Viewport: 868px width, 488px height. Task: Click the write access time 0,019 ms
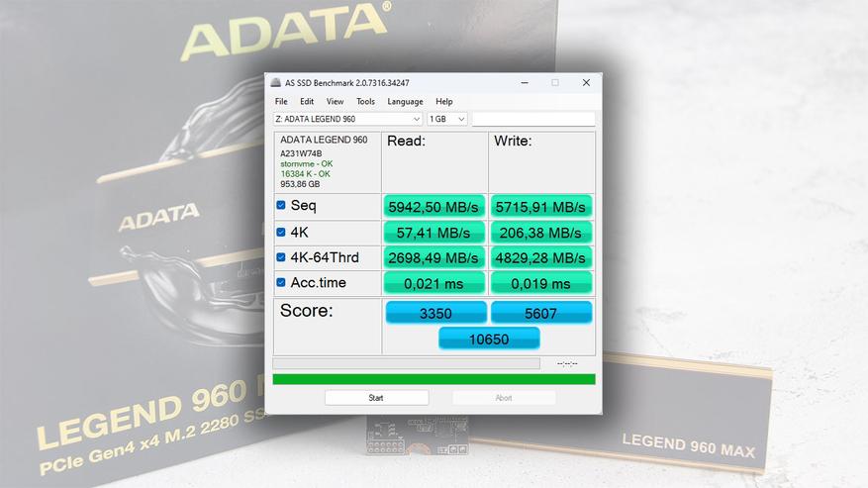tap(540, 283)
